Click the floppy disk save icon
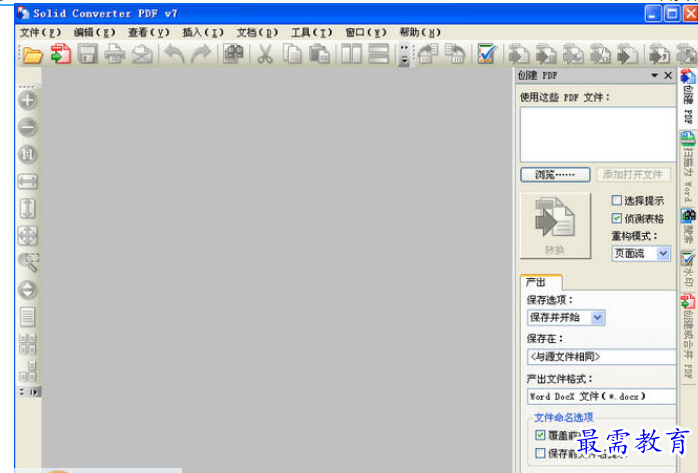Viewport: 698px width, 473px height. pyautogui.click(x=87, y=54)
